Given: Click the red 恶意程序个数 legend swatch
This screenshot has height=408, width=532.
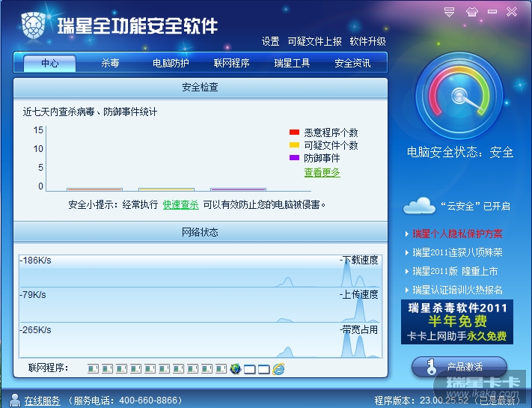Looking at the screenshot, I should (294, 132).
